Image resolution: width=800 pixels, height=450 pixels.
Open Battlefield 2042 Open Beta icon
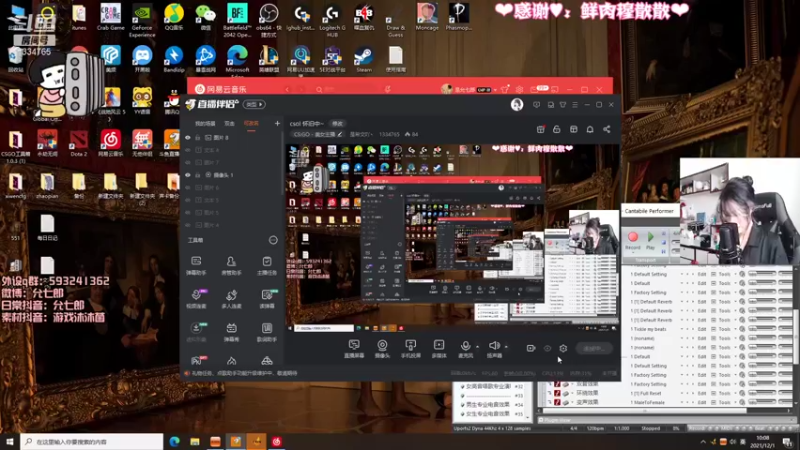[x=237, y=19]
